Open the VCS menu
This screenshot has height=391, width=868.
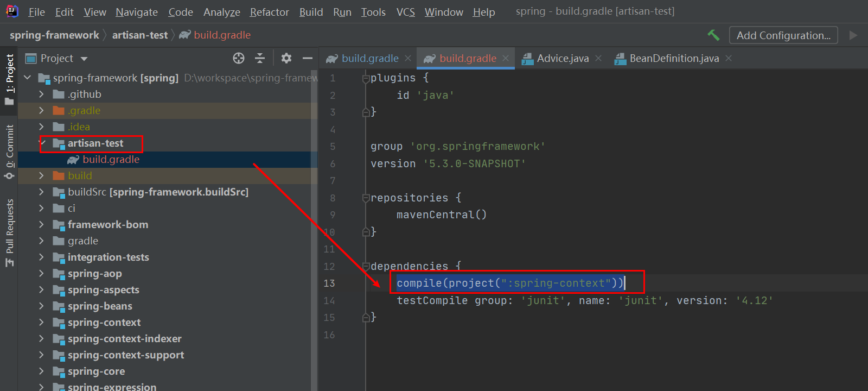(405, 12)
